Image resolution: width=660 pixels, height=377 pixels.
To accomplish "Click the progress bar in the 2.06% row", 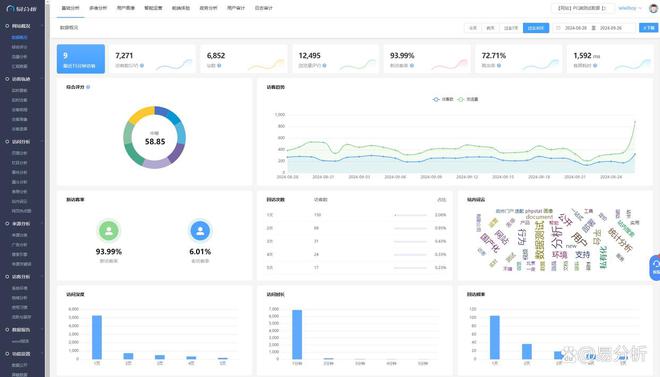I will tap(411, 215).
